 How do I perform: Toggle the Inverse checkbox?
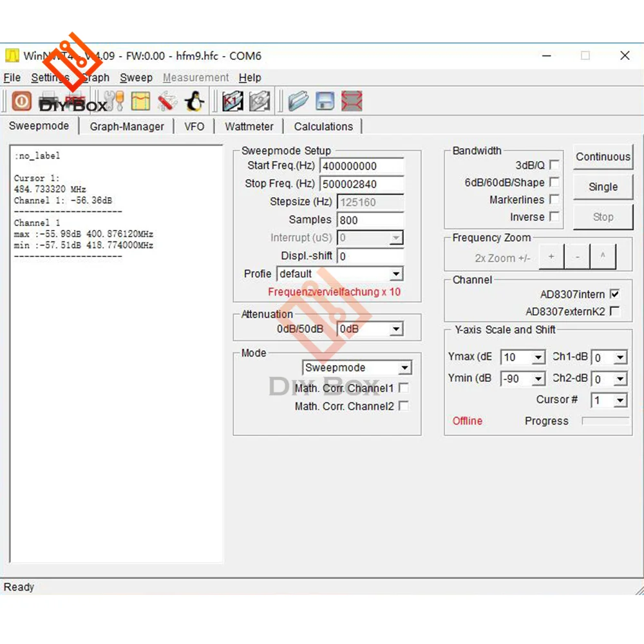coord(554,216)
